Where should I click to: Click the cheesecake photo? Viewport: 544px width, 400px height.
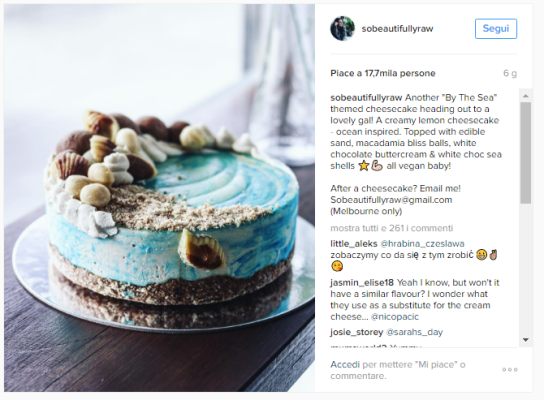159,198
